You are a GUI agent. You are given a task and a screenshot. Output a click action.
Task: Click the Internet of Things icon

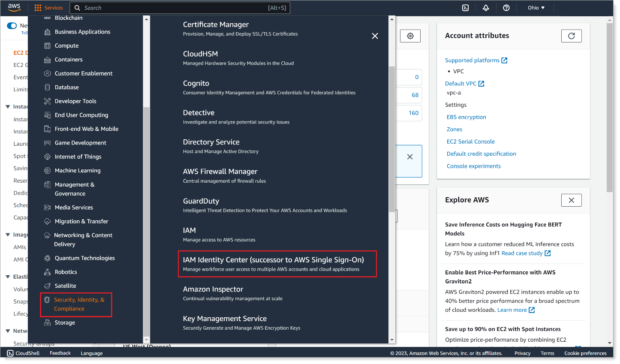click(48, 157)
